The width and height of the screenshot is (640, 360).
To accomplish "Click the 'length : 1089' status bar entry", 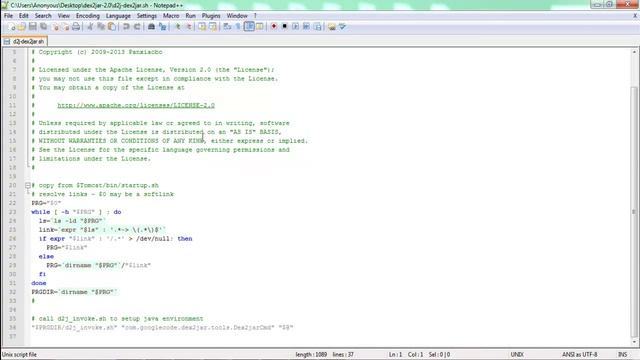I will pyautogui.click(x=311, y=354).
